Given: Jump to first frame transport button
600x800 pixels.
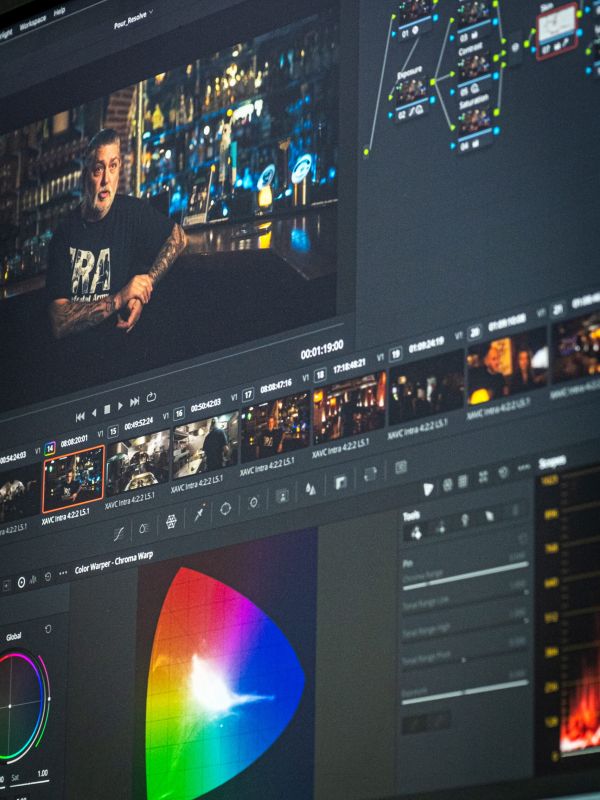Looking at the screenshot, I should (80, 416).
